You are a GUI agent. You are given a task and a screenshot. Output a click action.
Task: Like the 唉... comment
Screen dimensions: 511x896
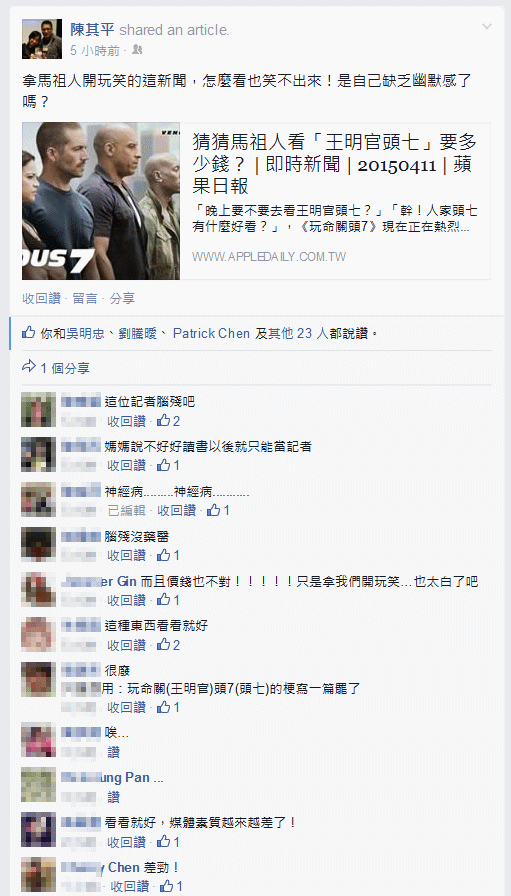pyautogui.click(x=113, y=752)
